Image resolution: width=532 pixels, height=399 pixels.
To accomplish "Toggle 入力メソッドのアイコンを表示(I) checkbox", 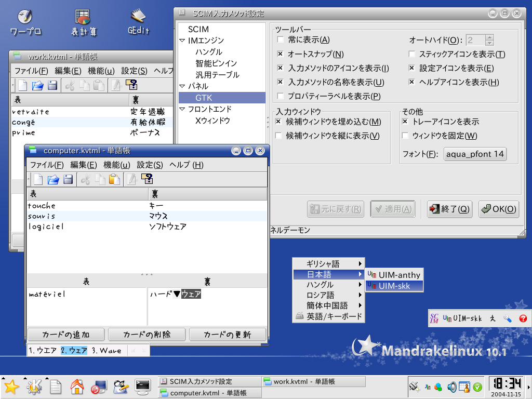I will pyautogui.click(x=280, y=68).
